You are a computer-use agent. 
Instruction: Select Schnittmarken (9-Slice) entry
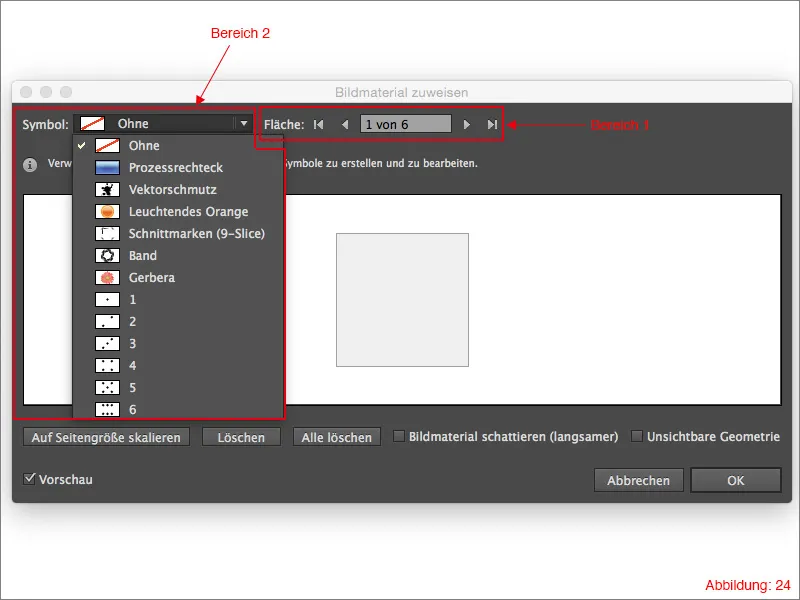[x=178, y=233]
